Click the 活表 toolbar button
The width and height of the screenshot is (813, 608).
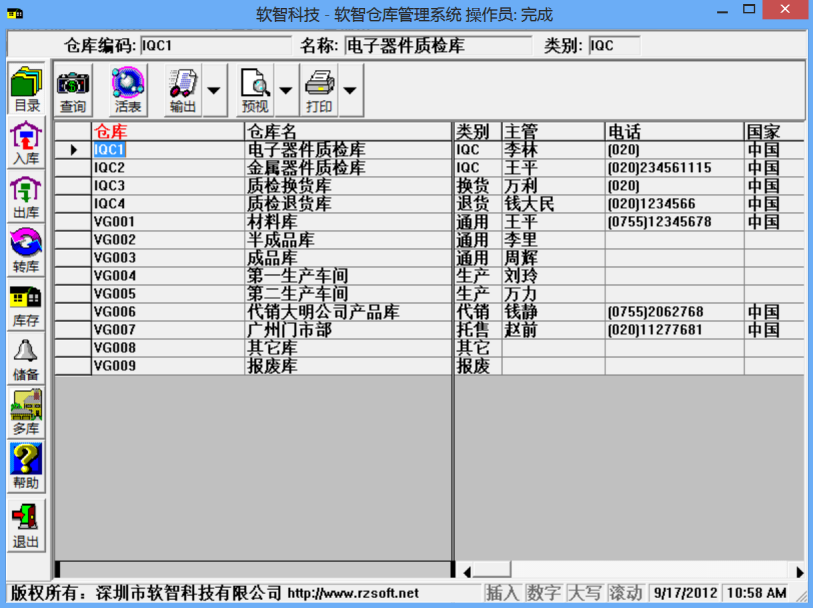click(x=128, y=90)
